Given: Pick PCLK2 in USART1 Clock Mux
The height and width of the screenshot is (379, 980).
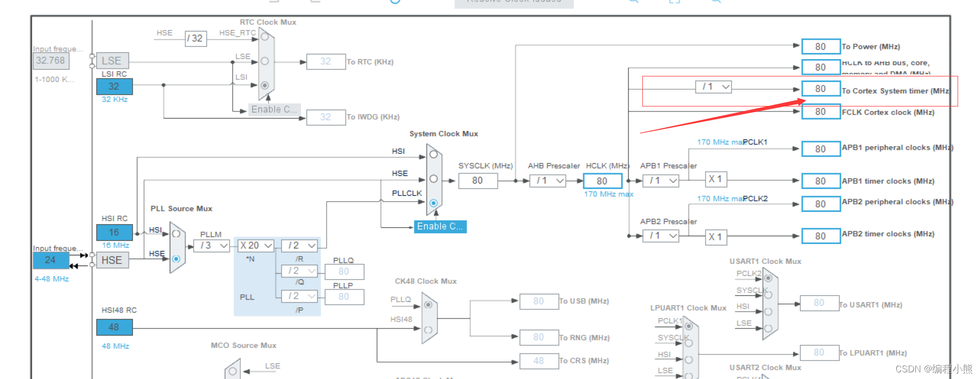Looking at the screenshot, I should click(768, 278).
